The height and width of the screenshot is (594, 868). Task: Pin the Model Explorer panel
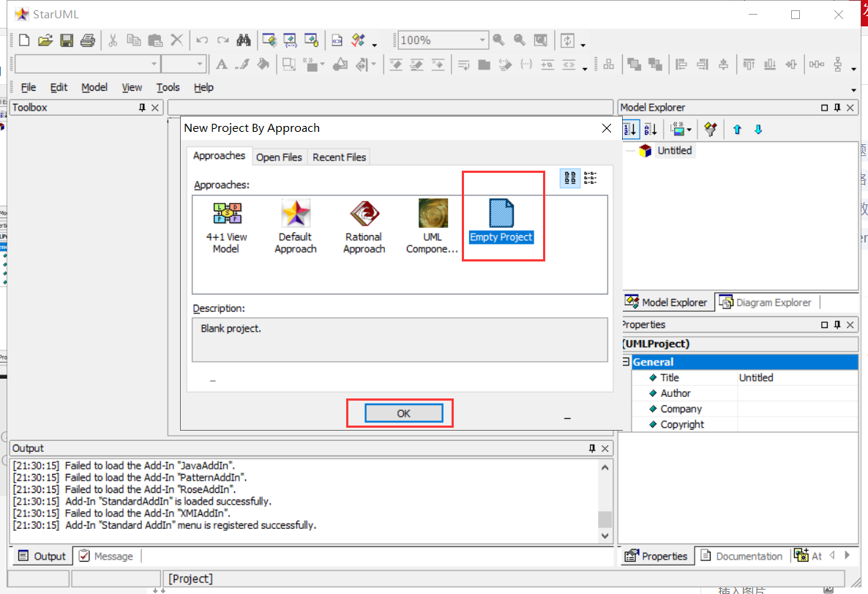coord(837,108)
